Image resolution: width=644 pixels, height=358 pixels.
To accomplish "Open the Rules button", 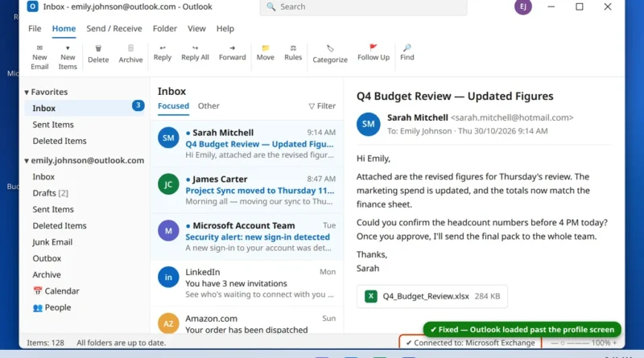I will 293,53.
